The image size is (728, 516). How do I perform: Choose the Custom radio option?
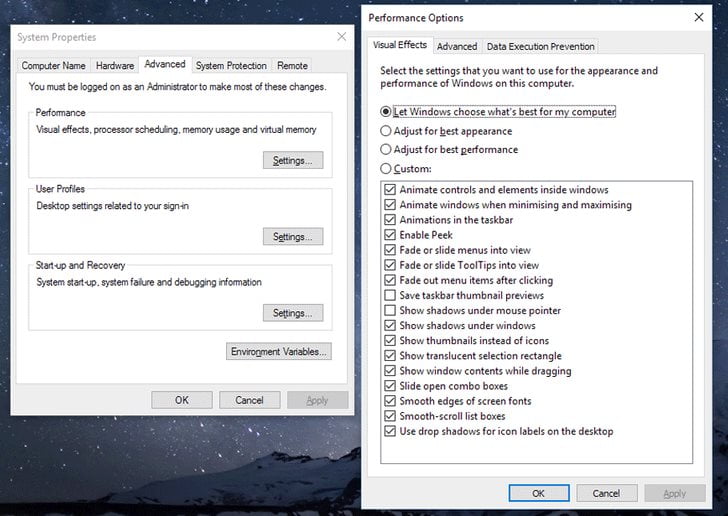(x=386, y=169)
